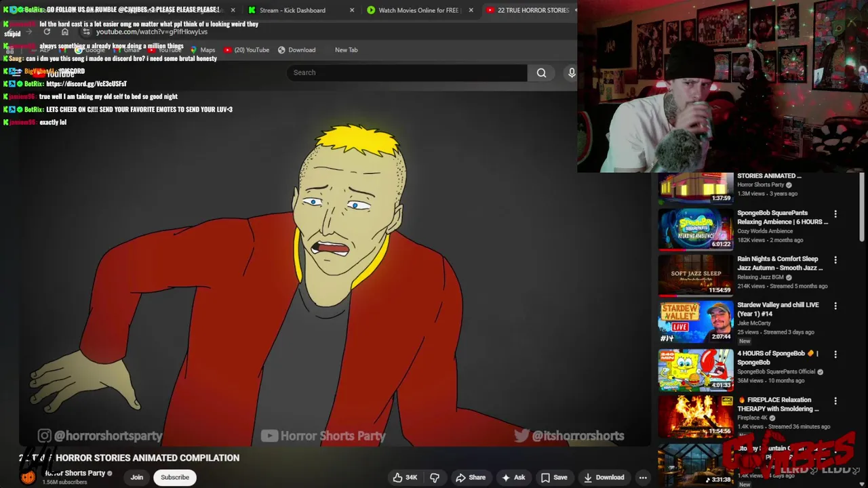Open Stardew Valley and chill LIVE thumbnail
Screen dimensions: 868x488
pyautogui.click(x=696, y=321)
